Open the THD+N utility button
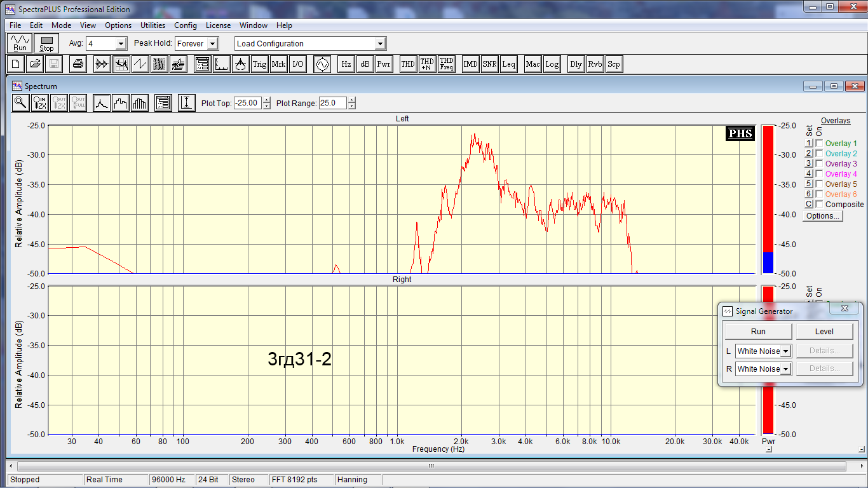 tap(427, 64)
